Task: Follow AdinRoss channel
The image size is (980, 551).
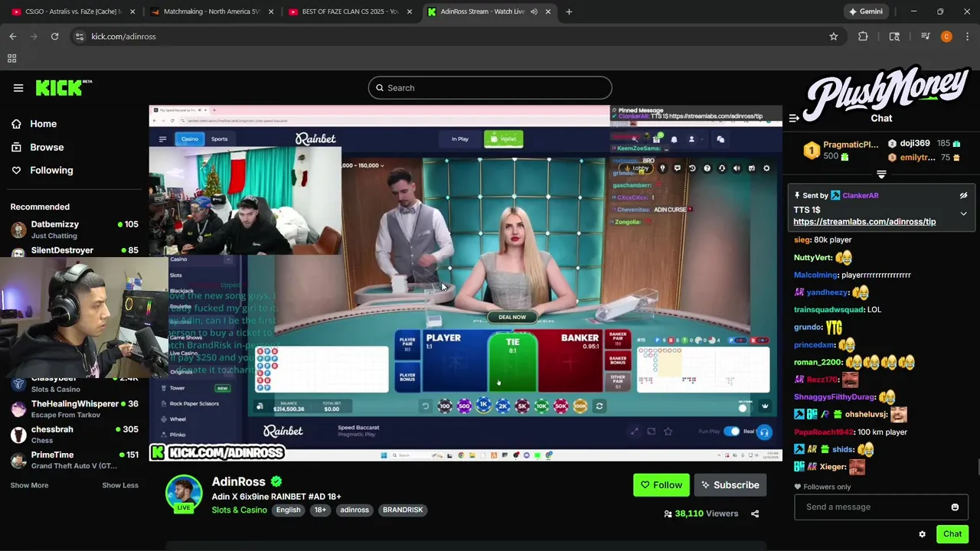Action: (x=661, y=485)
